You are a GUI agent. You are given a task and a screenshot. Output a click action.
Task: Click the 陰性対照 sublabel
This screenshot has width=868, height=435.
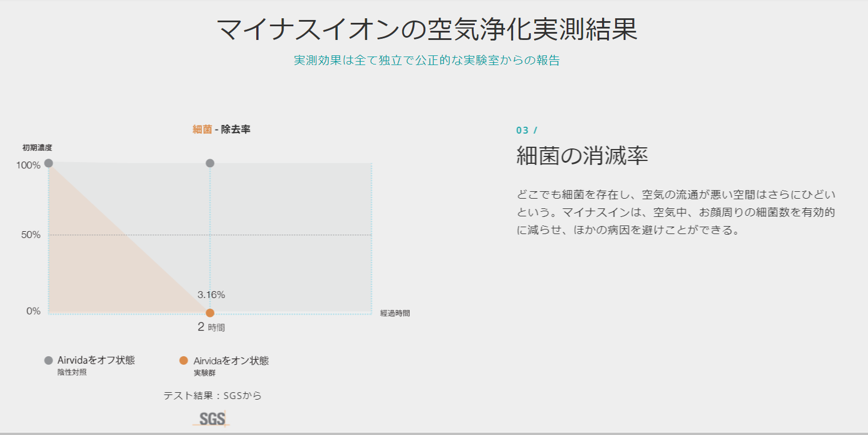pyautogui.click(x=72, y=373)
